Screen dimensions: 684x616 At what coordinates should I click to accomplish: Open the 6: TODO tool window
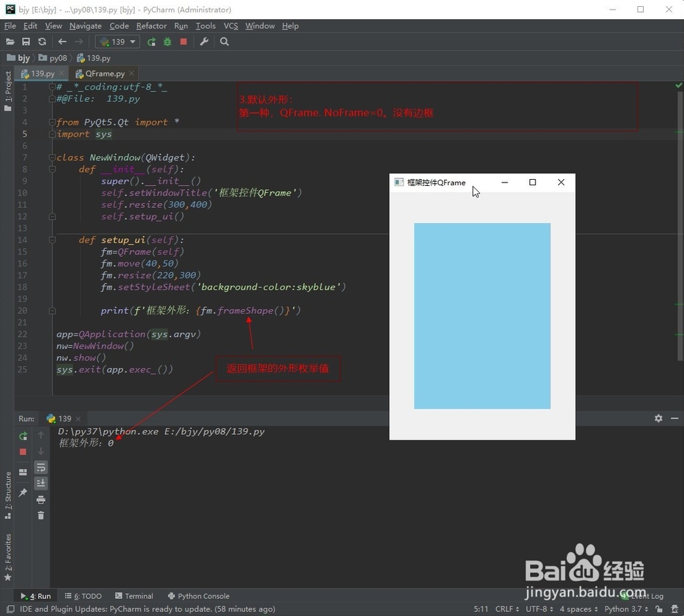[x=83, y=596]
